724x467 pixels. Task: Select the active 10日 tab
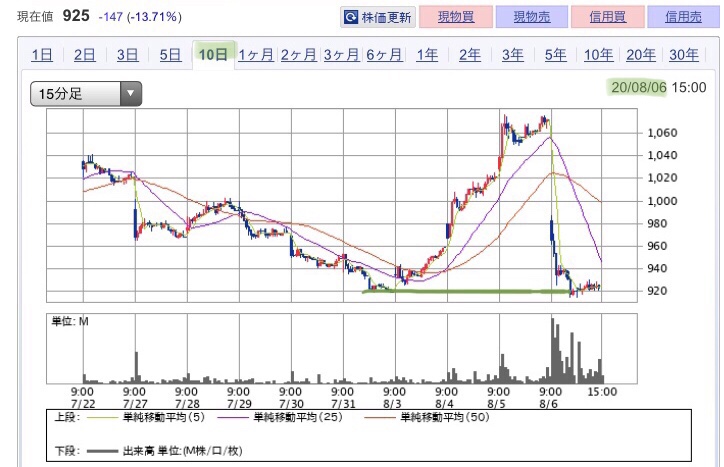(x=213, y=55)
